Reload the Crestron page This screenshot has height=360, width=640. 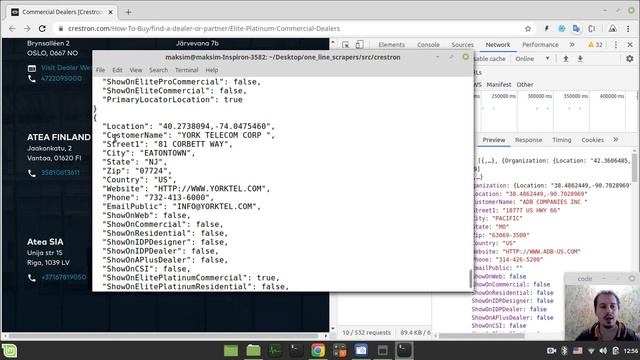point(42,29)
